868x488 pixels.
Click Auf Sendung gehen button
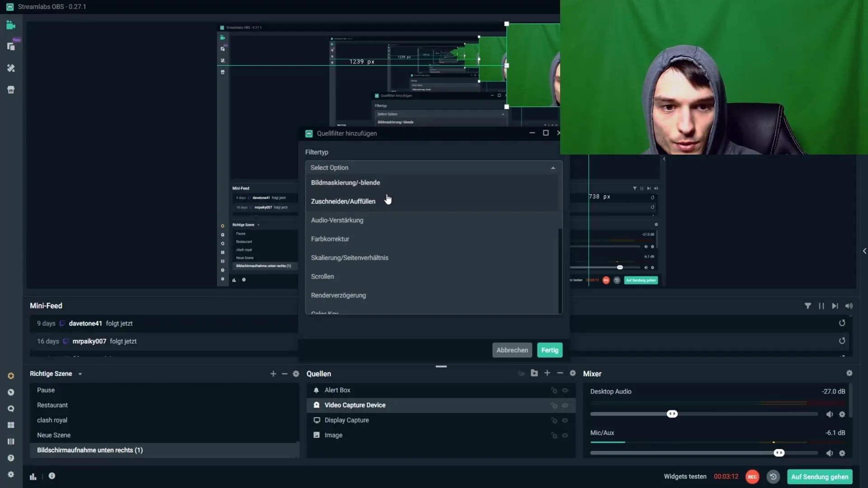tap(820, 477)
